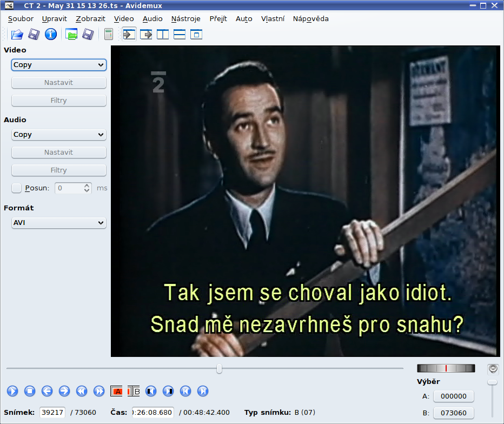
Task: Decrease the Posun value with down arrow
Action: (87, 190)
